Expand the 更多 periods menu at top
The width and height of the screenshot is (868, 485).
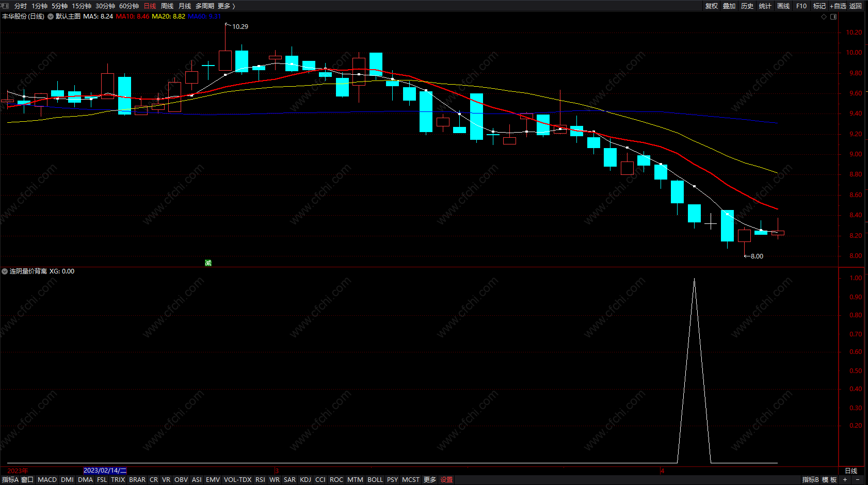226,6
